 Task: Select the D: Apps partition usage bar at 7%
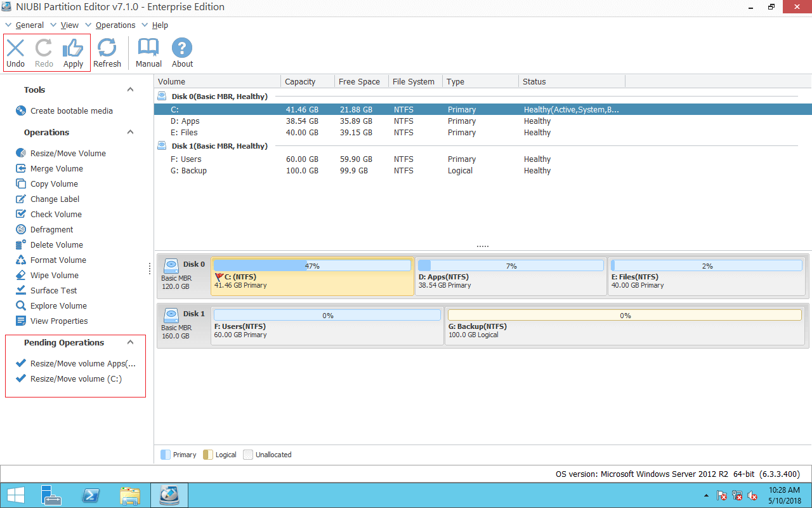point(511,266)
